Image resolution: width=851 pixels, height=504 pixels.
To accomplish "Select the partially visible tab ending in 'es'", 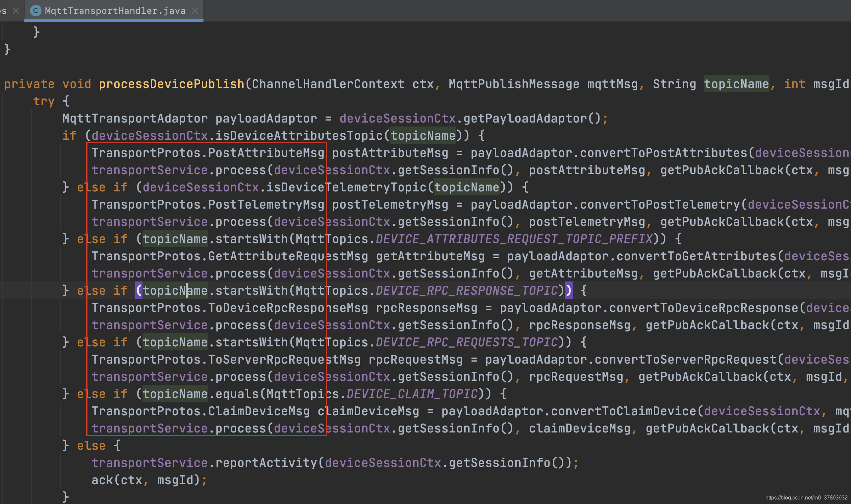I will pos(3,11).
